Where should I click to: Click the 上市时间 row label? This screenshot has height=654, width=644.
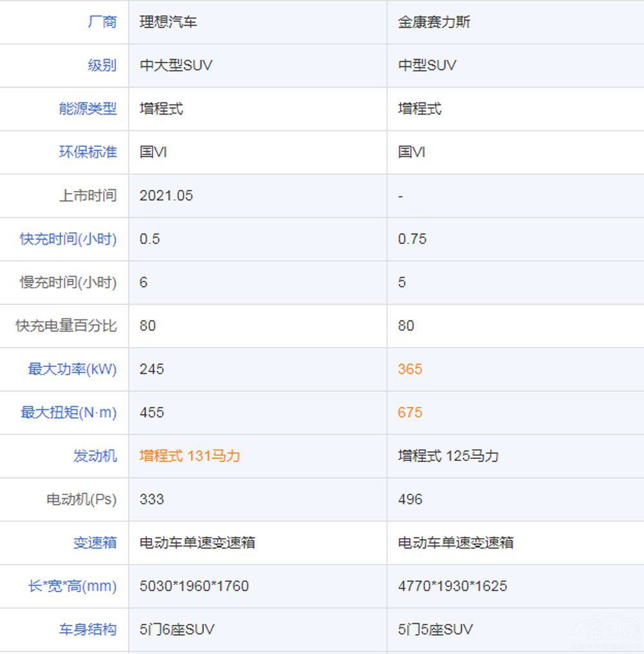point(88,196)
